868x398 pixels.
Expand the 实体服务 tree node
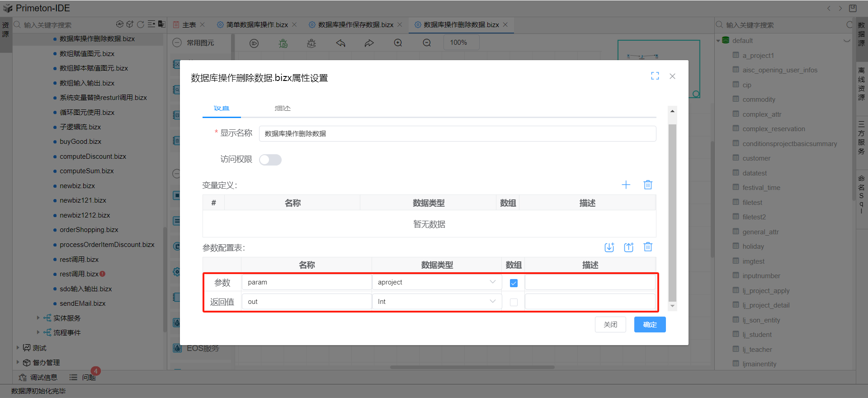click(x=38, y=318)
